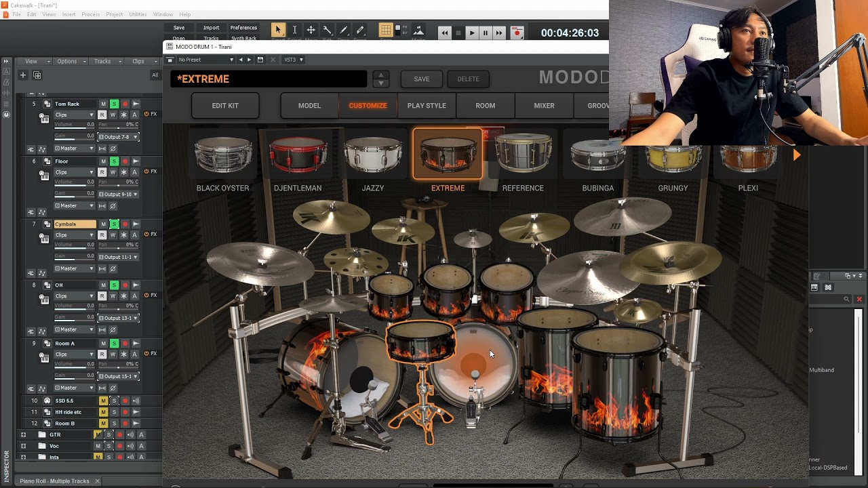Open the File menu
This screenshot has height=488, width=868.
point(16,14)
